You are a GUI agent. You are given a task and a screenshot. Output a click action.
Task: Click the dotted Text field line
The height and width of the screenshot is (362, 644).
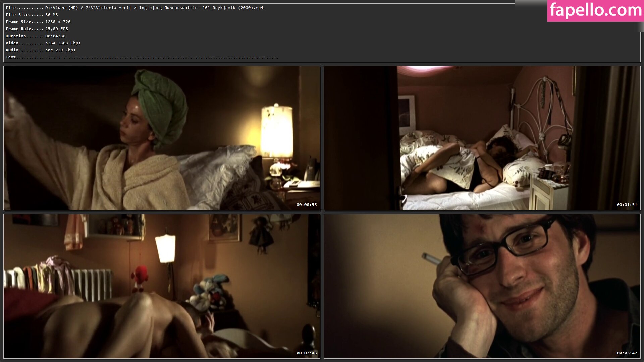click(x=162, y=57)
